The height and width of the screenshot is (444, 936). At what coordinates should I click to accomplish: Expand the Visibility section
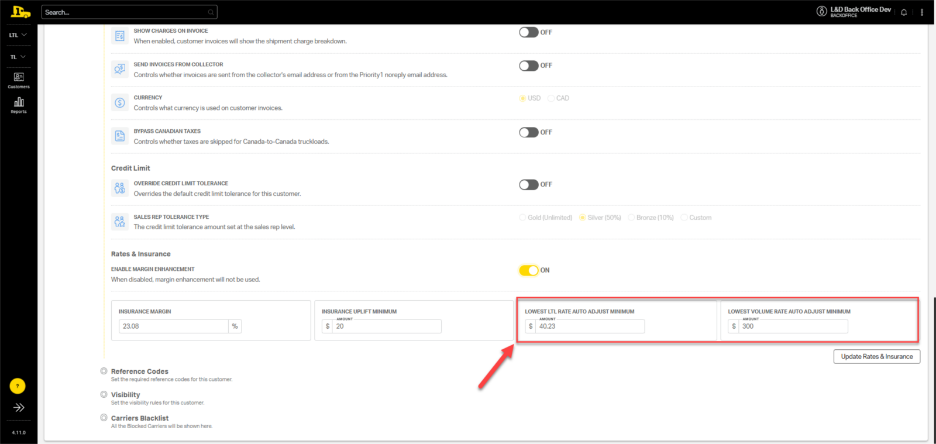point(104,394)
